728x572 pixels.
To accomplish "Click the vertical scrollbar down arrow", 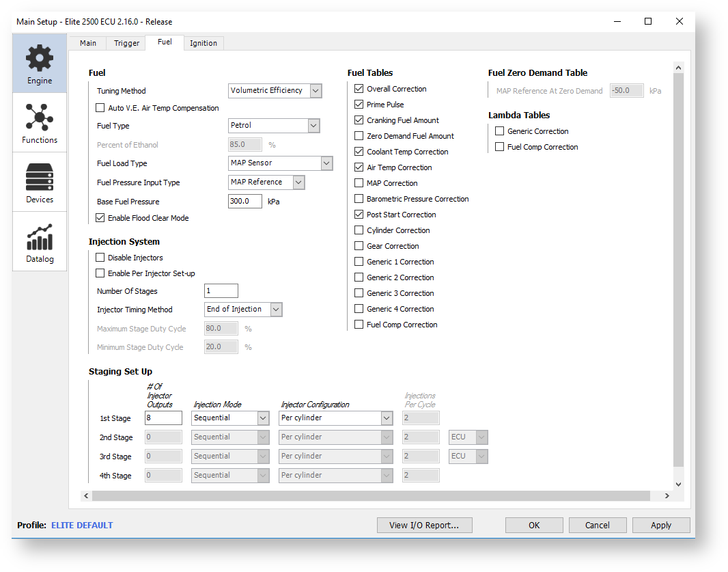I will coord(678,484).
